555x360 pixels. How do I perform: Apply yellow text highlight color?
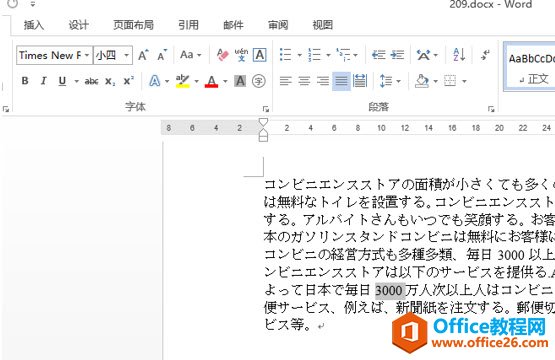point(183,81)
